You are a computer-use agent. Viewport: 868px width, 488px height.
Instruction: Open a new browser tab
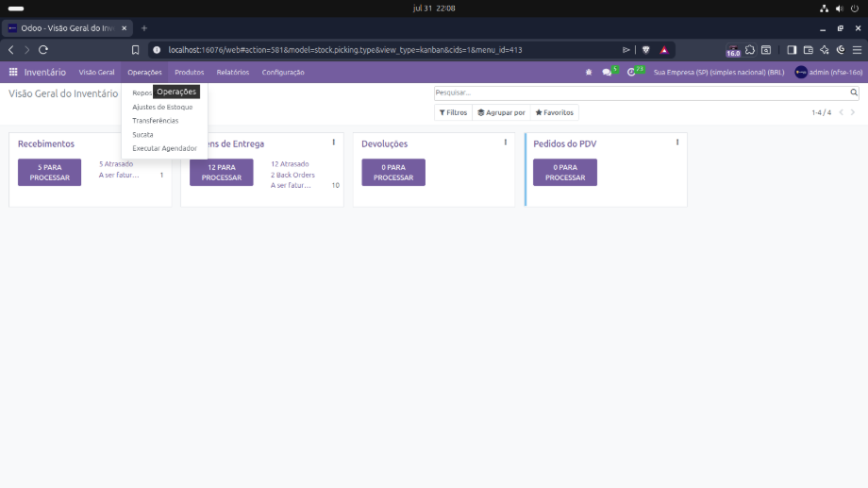(144, 28)
